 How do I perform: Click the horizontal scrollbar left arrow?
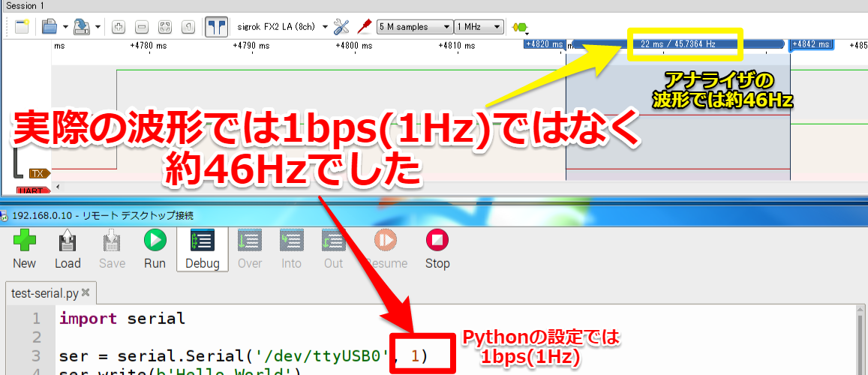[56, 187]
